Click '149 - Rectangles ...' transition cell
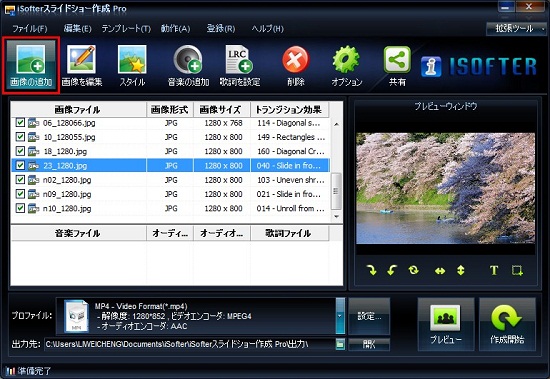Image resolution: width=550 pixels, height=379 pixels. click(291, 137)
